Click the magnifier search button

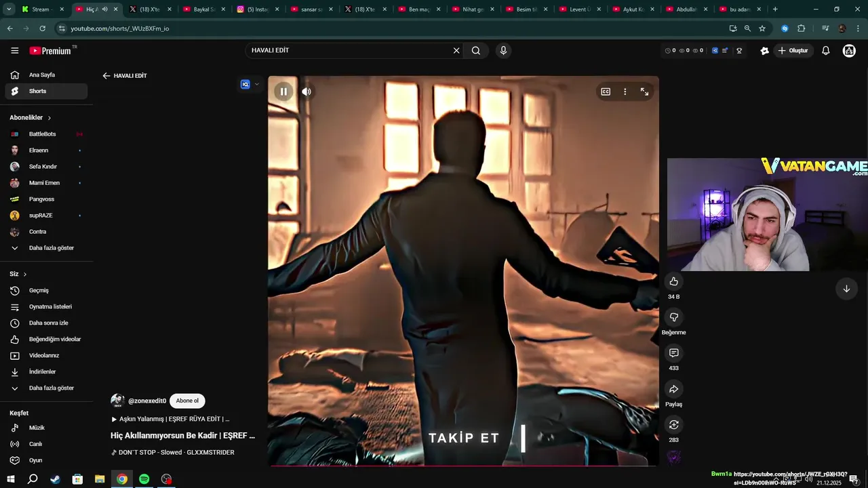point(476,50)
